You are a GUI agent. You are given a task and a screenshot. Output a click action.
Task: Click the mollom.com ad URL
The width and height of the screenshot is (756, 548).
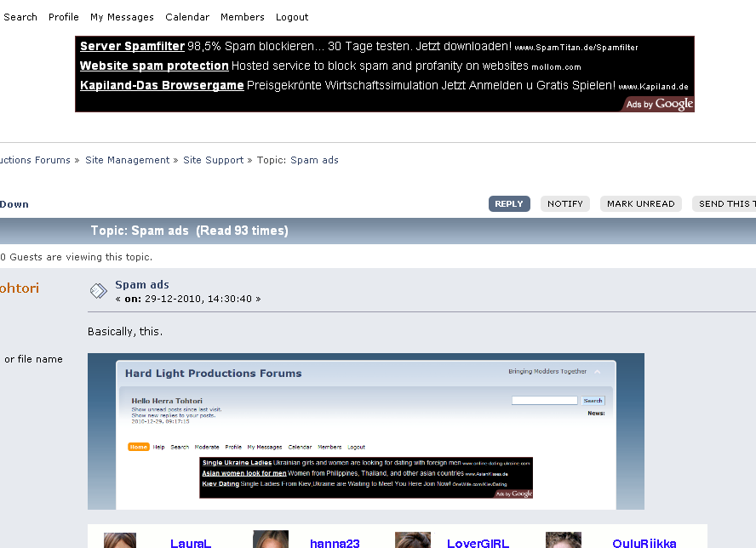(x=556, y=67)
